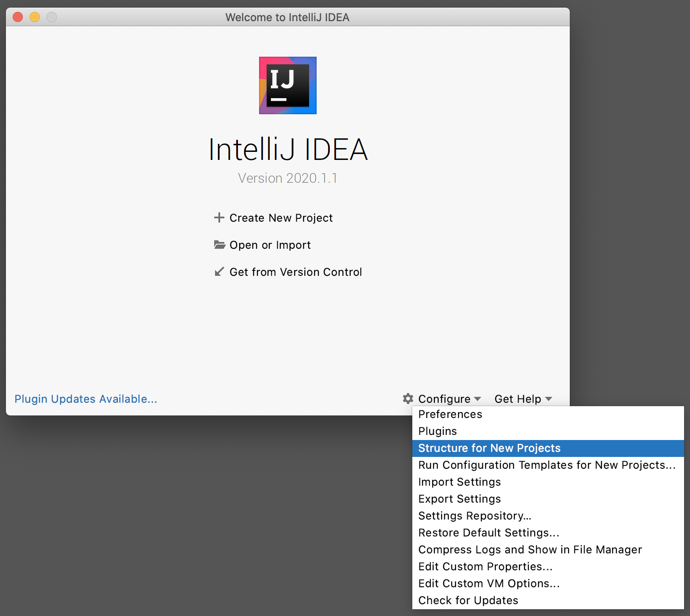Choose Restore Default Settings

tap(489, 533)
